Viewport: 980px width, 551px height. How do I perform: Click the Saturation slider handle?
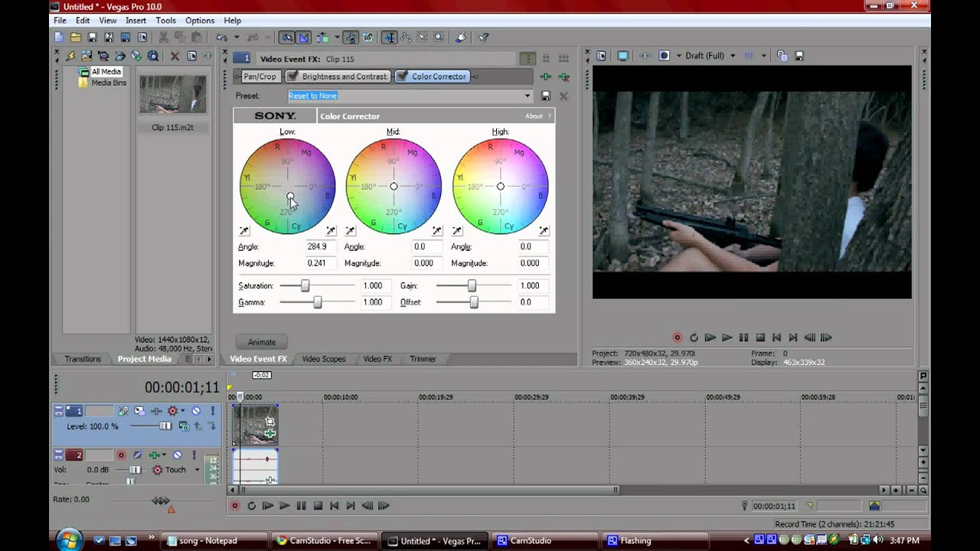coord(305,285)
